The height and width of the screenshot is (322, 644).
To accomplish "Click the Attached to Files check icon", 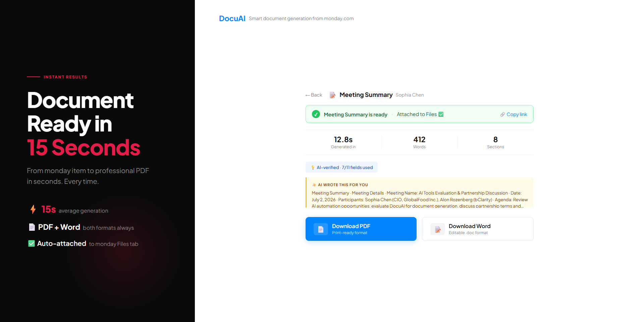I will point(441,114).
